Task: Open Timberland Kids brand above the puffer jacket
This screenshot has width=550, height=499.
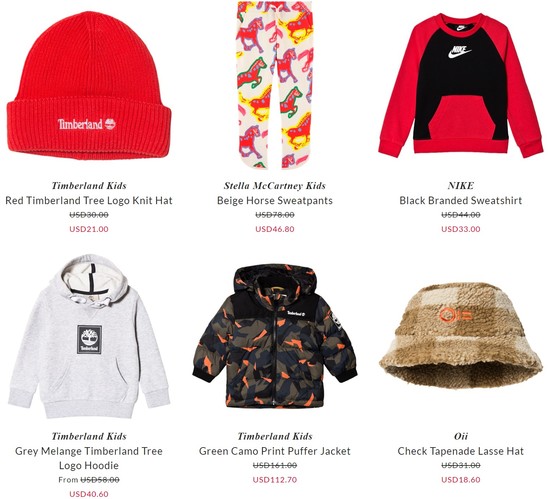Action: (275, 436)
